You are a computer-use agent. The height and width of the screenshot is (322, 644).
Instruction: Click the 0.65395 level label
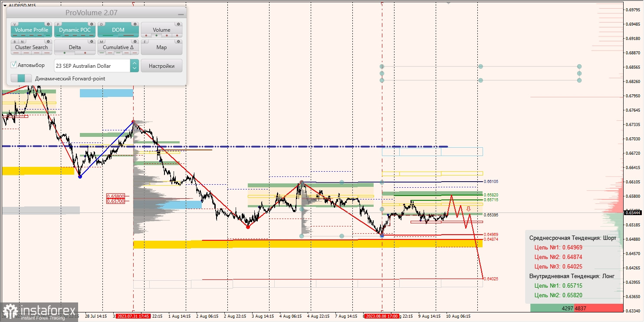click(491, 215)
